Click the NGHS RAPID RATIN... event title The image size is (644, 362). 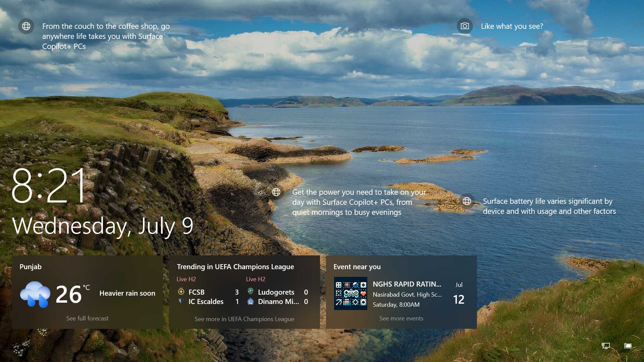[x=407, y=284]
